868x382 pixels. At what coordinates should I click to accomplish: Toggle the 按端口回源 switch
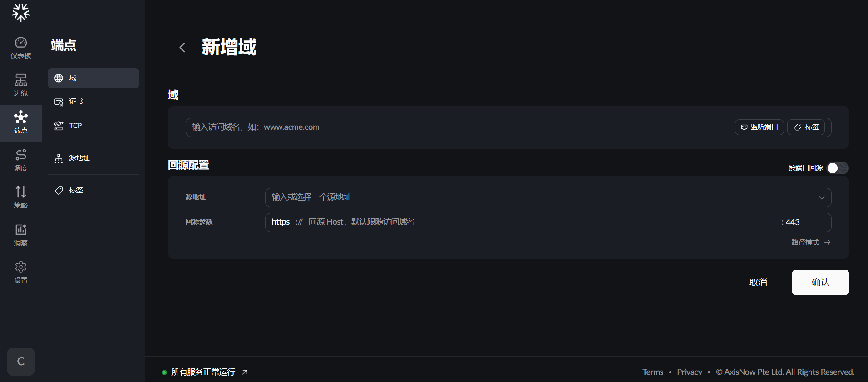click(x=838, y=168)
